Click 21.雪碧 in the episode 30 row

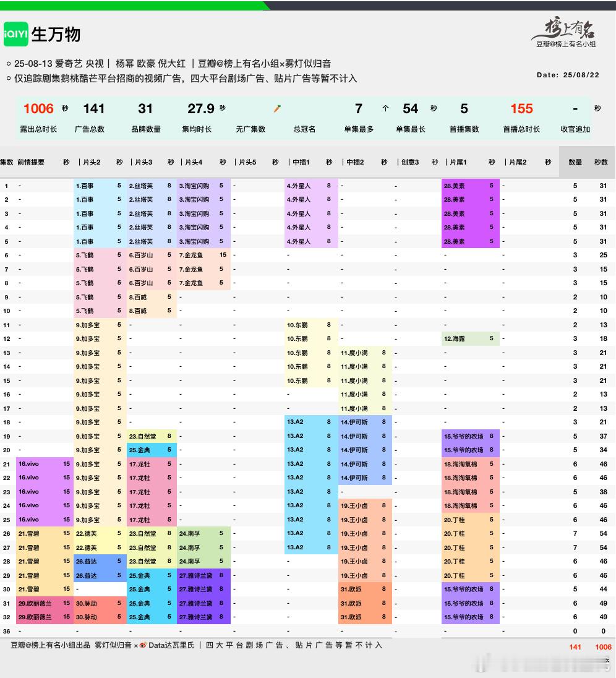[28, 589]
